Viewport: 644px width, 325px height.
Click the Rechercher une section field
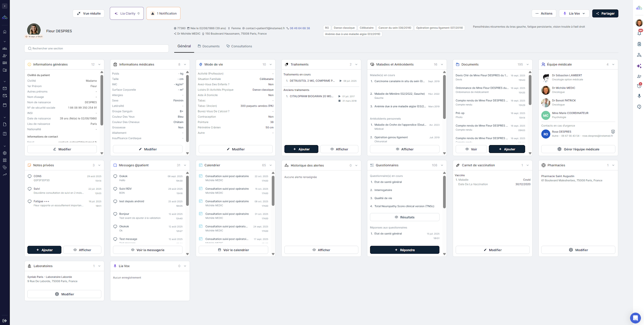pos(97,48)
